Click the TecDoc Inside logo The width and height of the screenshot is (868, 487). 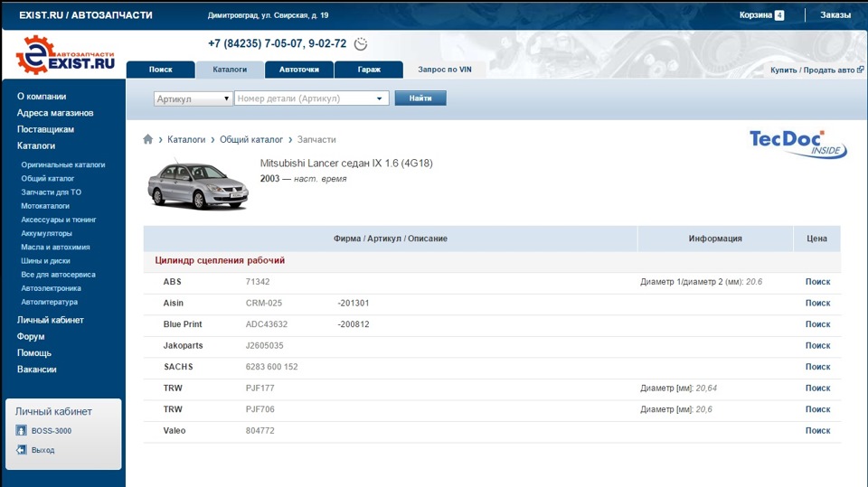point(797,145)
